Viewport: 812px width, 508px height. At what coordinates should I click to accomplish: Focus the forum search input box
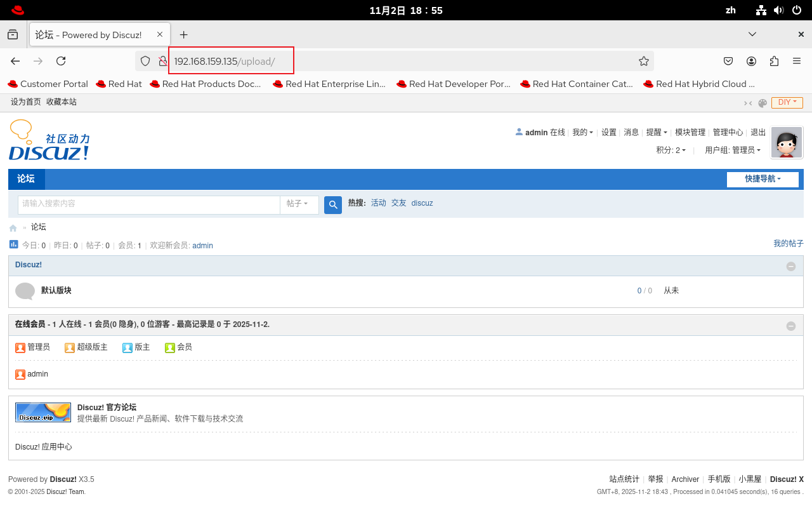(148, 204)
